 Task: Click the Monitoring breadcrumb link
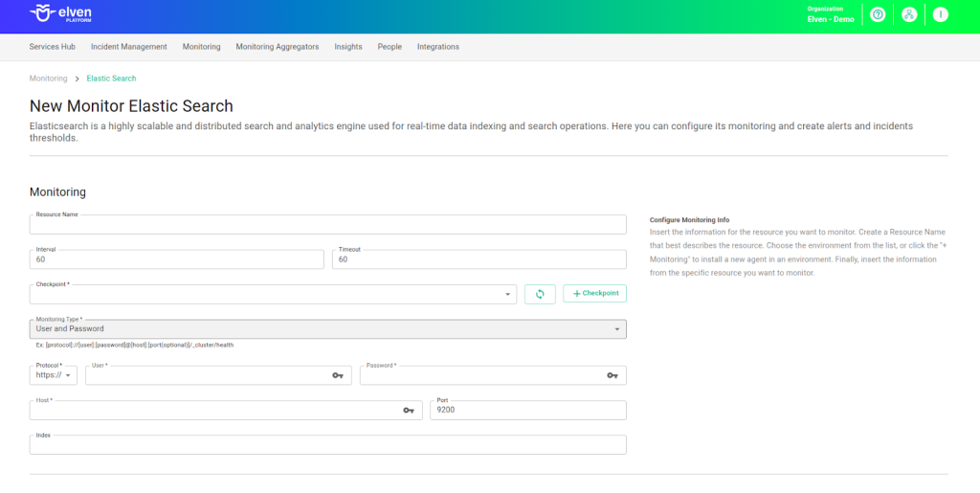[49, 78]
